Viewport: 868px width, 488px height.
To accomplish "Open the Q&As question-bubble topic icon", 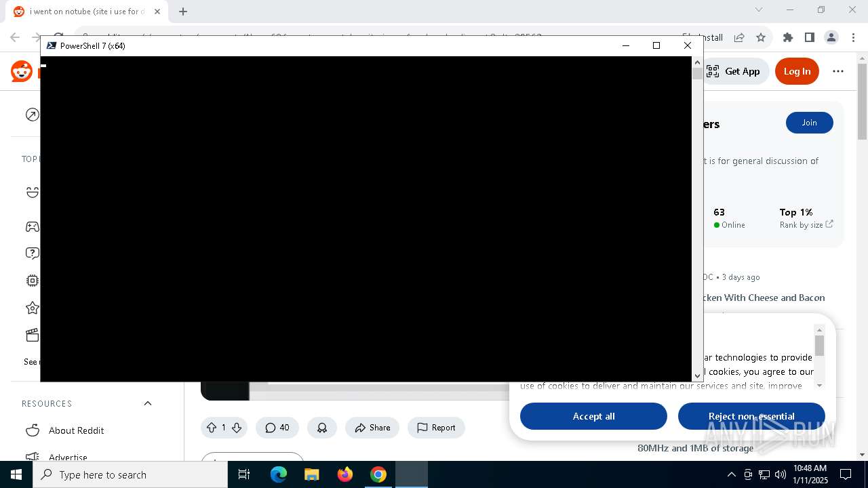I will (32, 253).
